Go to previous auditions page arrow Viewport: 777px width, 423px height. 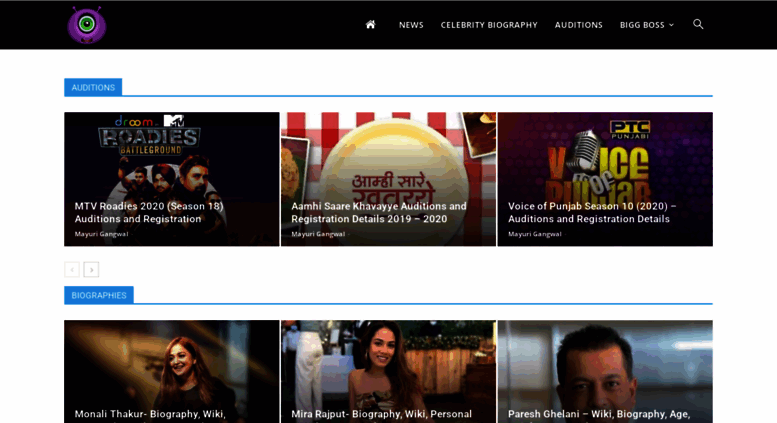72,269
